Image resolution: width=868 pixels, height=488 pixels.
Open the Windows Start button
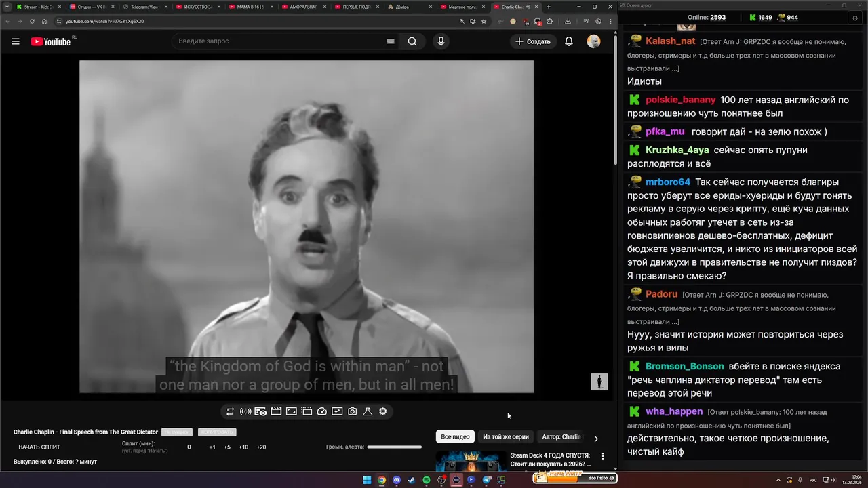(367, 480)
